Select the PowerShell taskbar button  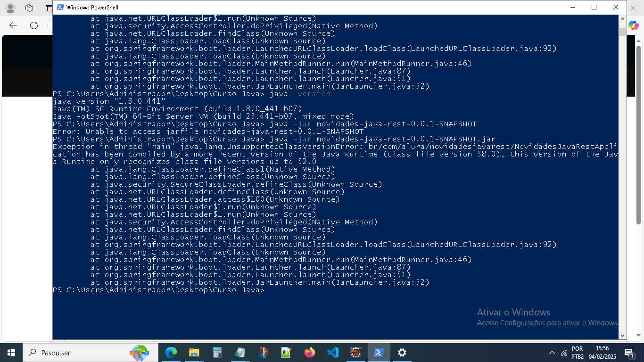pyautogui.click(x=379, y=353)
